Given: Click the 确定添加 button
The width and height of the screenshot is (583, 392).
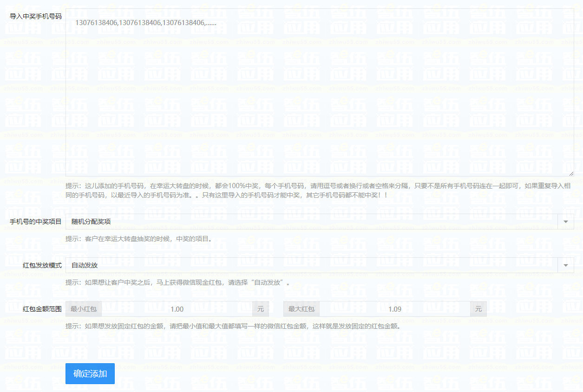Looking at the screenshot, I should pos(90,373).
